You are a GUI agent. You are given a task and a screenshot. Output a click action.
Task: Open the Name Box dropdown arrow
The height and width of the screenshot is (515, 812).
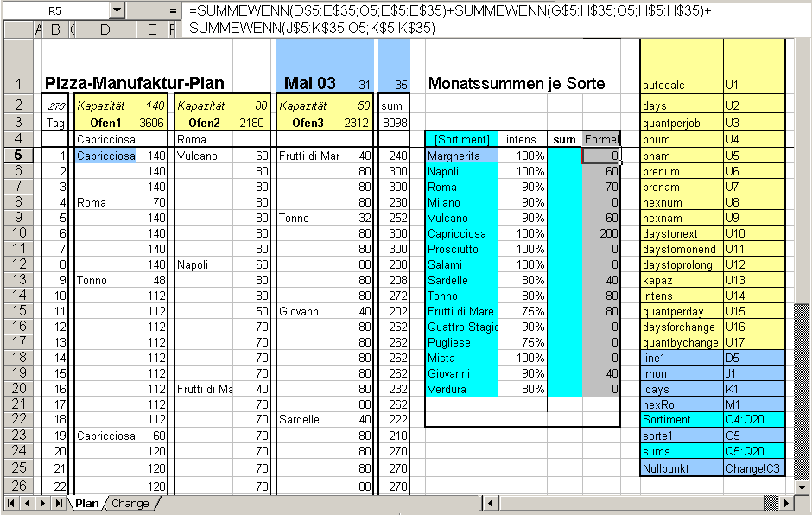(117, 10)
